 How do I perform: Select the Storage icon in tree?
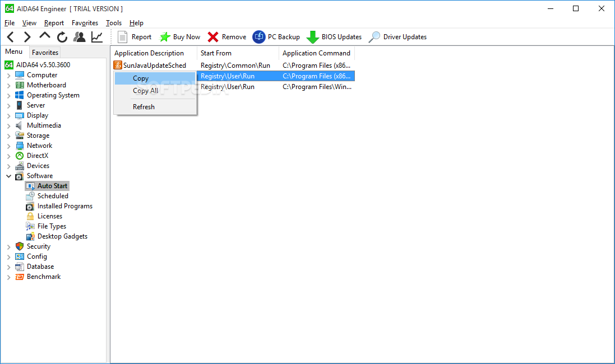19,136
